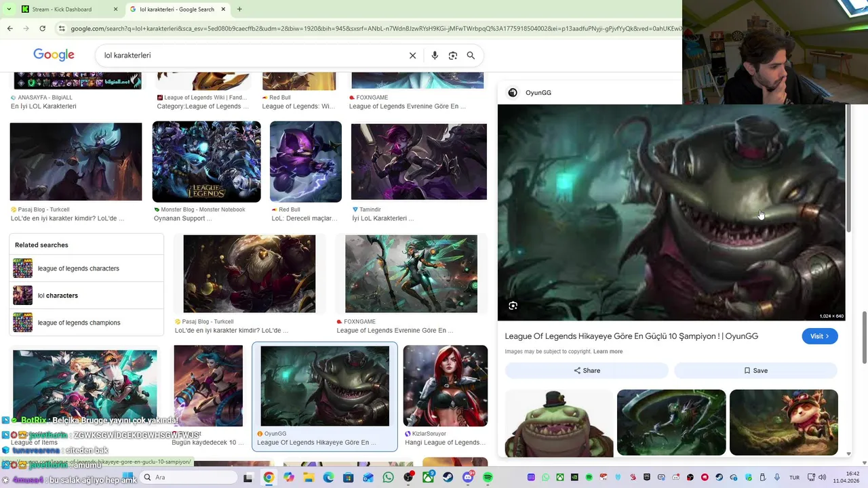Viewport: 868px width, 488px height.
Task: Submit the search with the magnifier icon
Action: tap(471, 56)
